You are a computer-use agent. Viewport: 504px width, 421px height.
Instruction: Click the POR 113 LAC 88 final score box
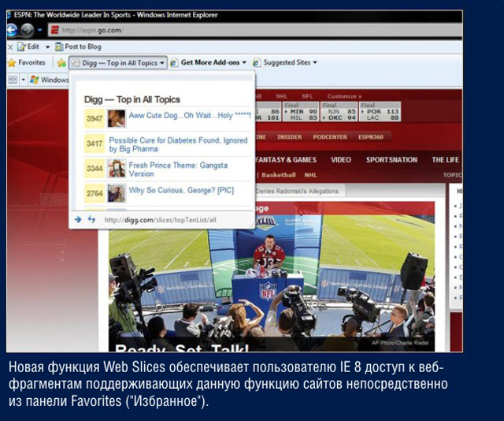tap(380, 112)
